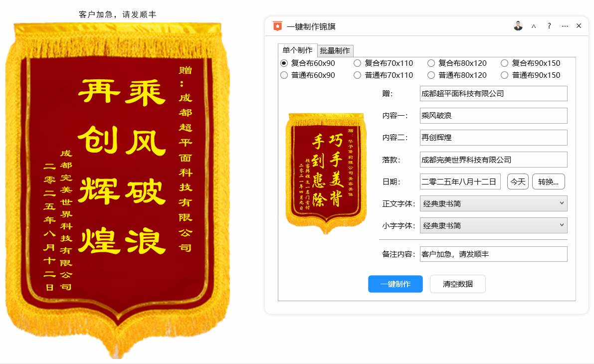Switch to the 批量制作 tab
Viewport: 594px width, 364px height.
tap(335, 50)
